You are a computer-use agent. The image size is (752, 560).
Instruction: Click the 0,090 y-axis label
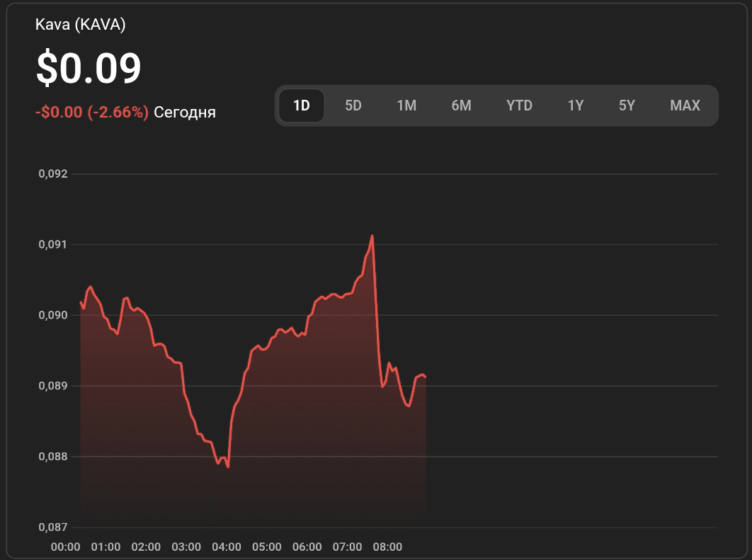pos(53,315)
